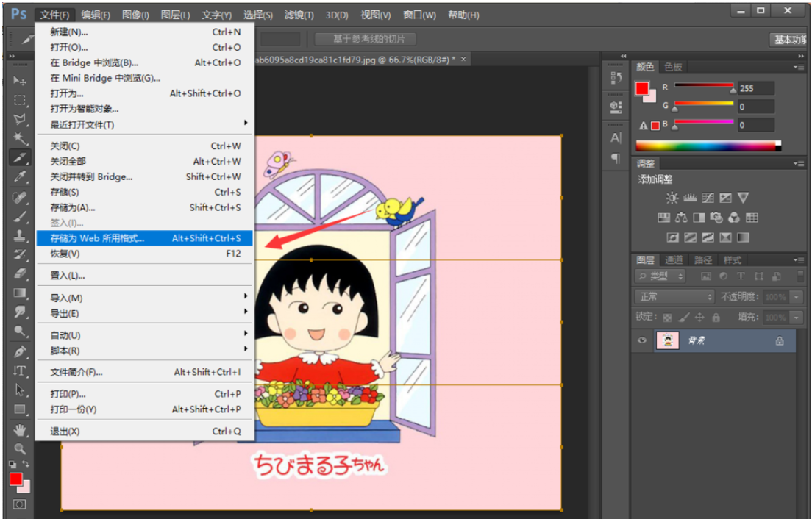Click the 背景 layer thumbnail

668,340
